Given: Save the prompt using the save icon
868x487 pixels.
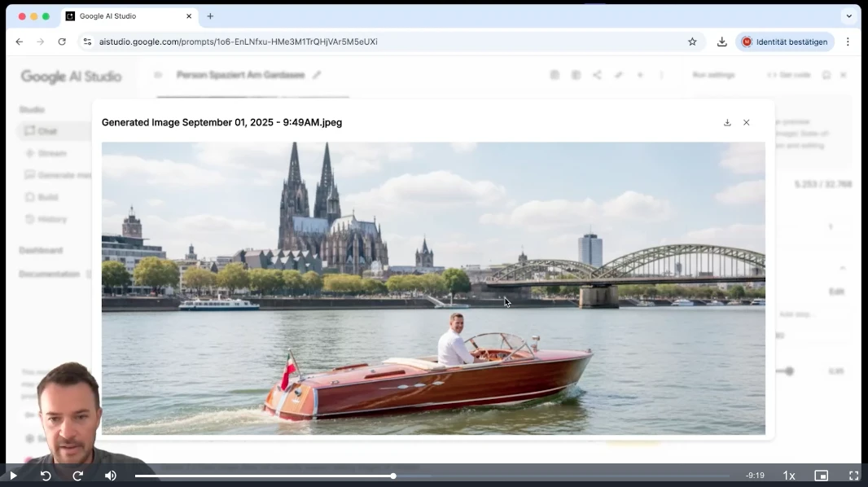Looking at the screenshot, I should pyautogui.click(x=555, y=74).
